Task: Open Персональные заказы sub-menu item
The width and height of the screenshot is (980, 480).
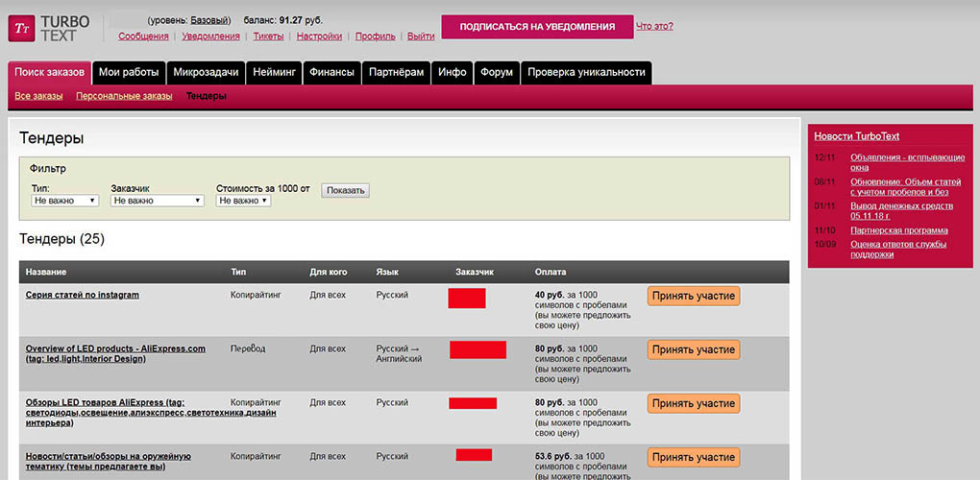Action: [124, 96]
